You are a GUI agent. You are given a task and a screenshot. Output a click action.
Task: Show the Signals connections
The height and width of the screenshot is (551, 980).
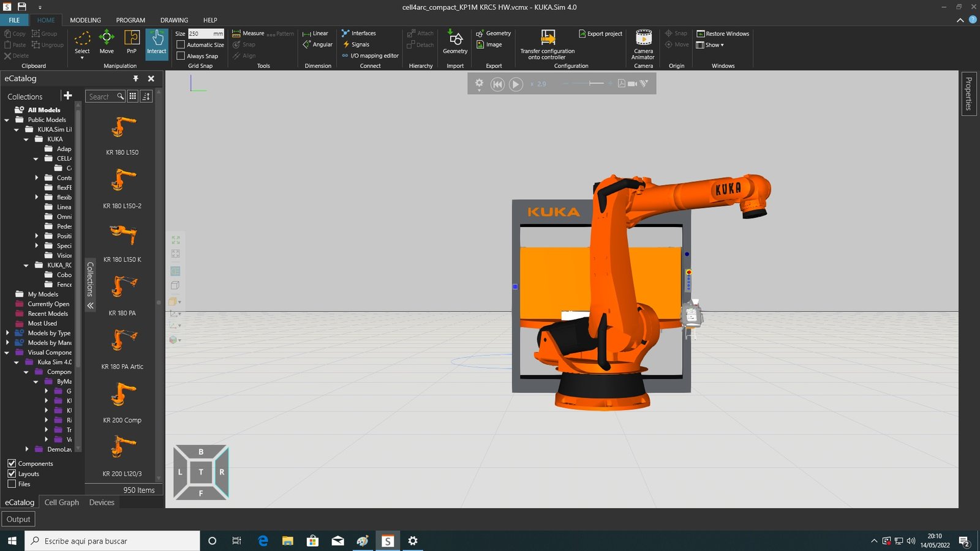(356, 45)
